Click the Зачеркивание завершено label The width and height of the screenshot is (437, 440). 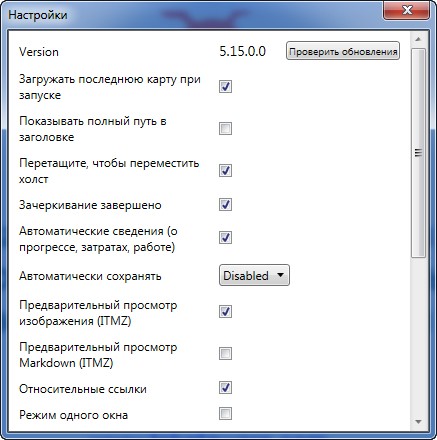90,205
